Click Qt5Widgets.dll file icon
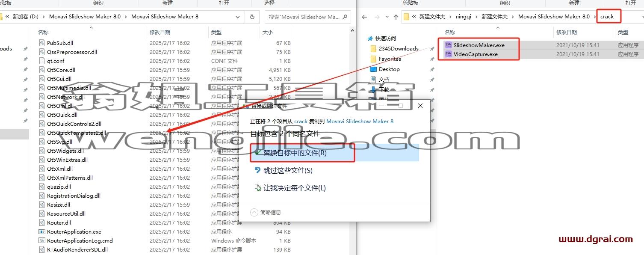Image resolution: width=644 pixels, height=255 pixels. click(42, 151)
